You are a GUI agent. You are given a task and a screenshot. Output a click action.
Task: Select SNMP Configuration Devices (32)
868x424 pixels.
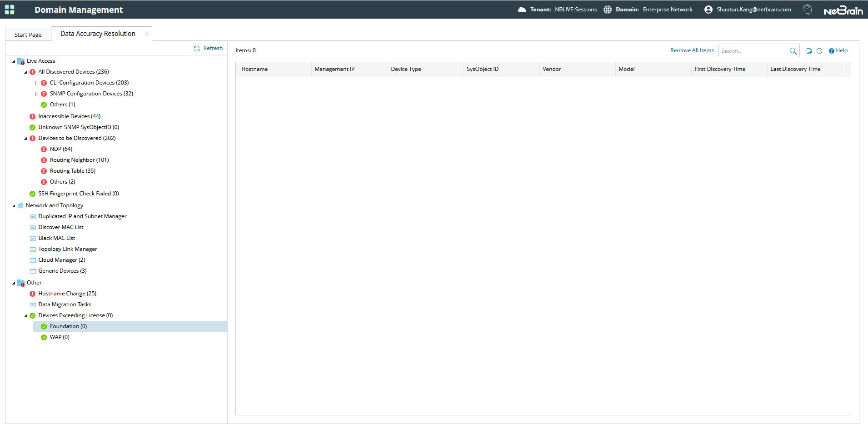pyautogui.click(x=91, y=94)
